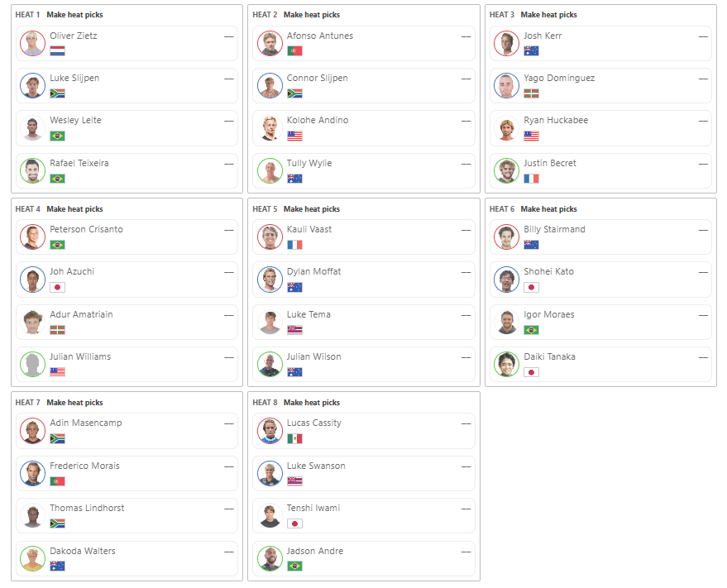
Task: Pick Julian Wilson in Heat 5
Action: pos(364,365)
